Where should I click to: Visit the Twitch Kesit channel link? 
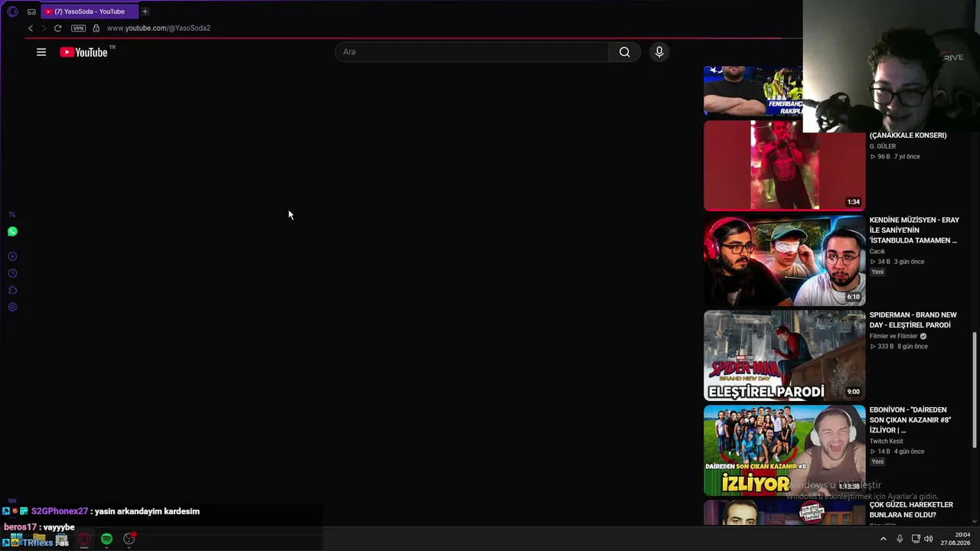887,442
